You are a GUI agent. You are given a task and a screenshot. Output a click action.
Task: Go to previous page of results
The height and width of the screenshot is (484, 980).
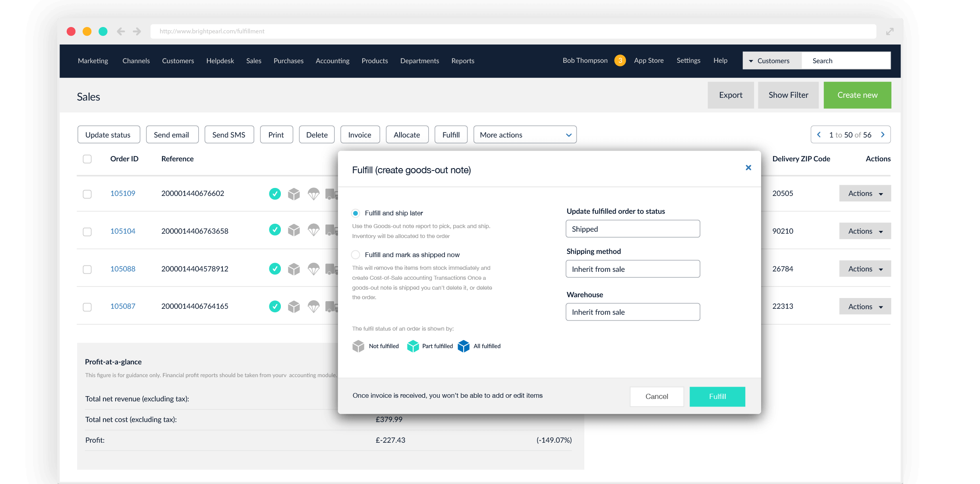click(x=819, y=135)
